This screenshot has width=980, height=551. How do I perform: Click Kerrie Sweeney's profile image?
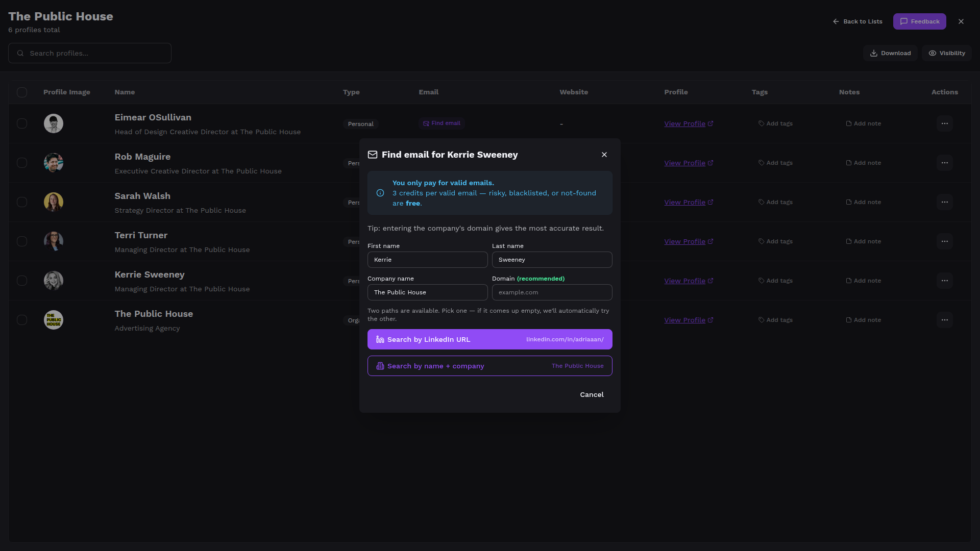(x=54, y=281)
